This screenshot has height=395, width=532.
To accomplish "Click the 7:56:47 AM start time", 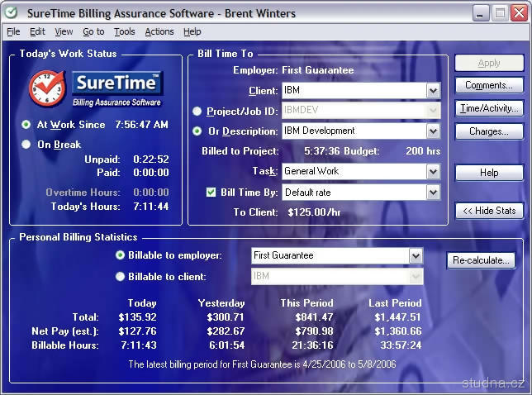I will point(142,125).
